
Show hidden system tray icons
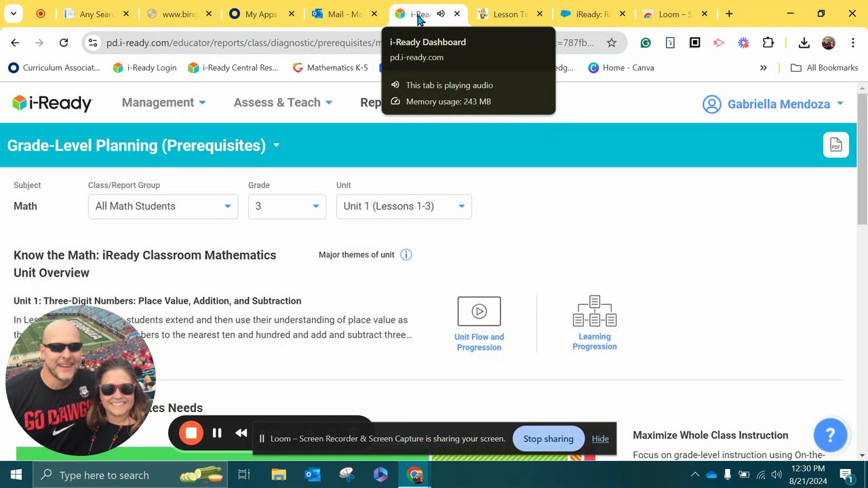695,475
